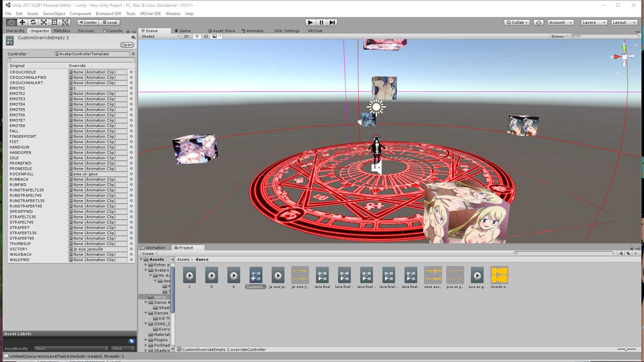644x362 pixels.
Task: Click the Collab button
Action: (517, 22)
